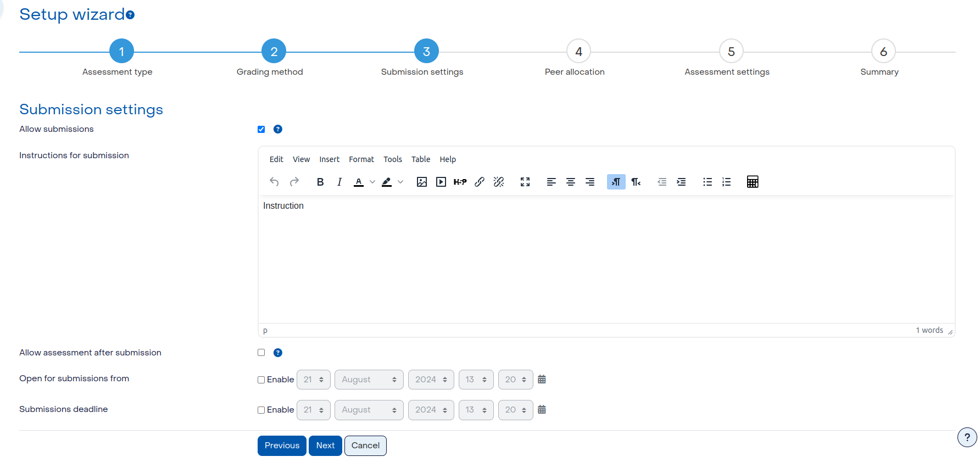This screenshot has height=462, width=980.
Task: Open help for Allow submissions
Action: (x=278, y=129)
